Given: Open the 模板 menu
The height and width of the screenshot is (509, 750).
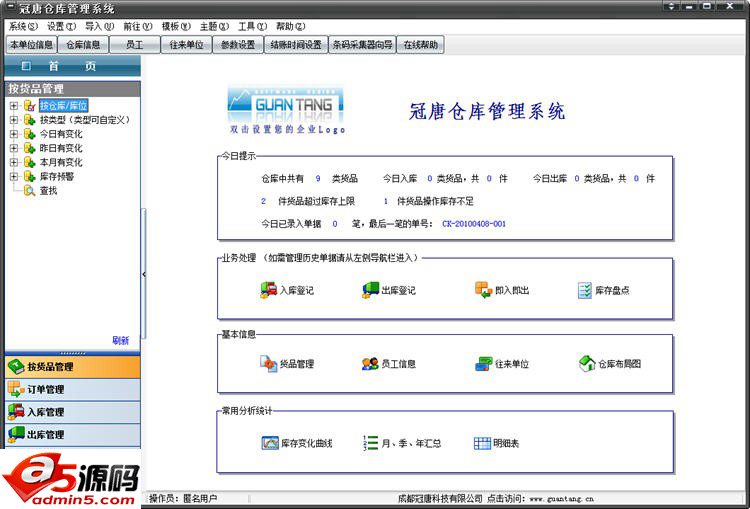Looking at the screenshot, I should click(176, 26).
